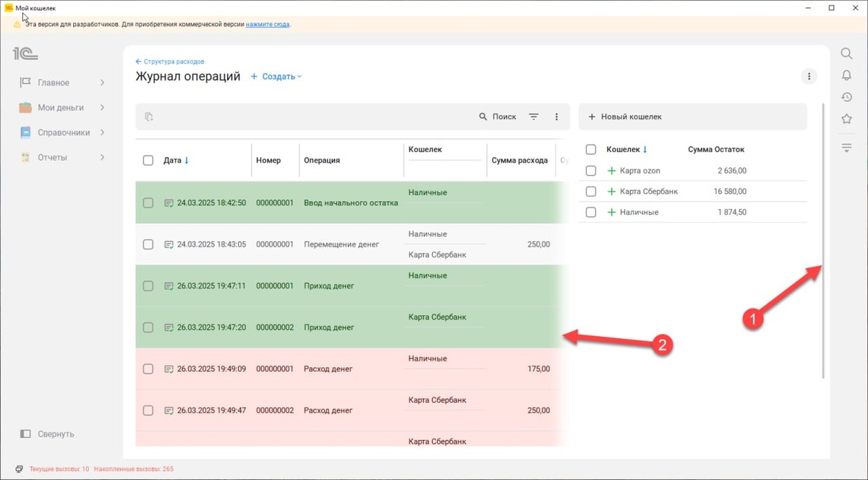The width and height of the screenshot is (868, 480).
Task: Click the Номер column header
Action: [268, 160]
